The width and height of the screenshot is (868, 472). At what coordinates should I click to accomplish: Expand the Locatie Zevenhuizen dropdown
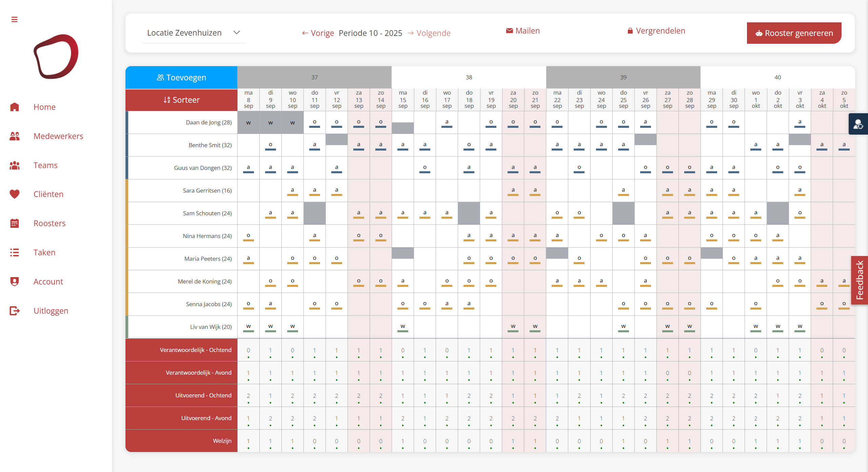point(194,33)
